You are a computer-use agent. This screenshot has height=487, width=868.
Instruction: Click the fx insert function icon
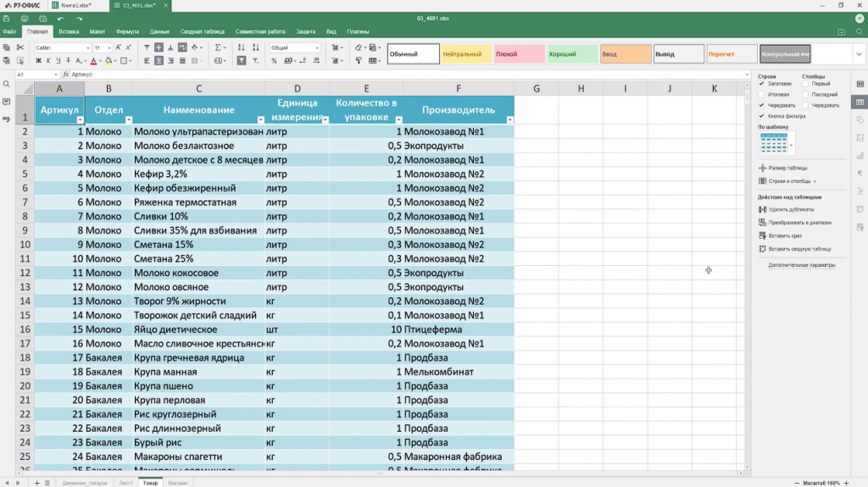[x=65, y=75]
